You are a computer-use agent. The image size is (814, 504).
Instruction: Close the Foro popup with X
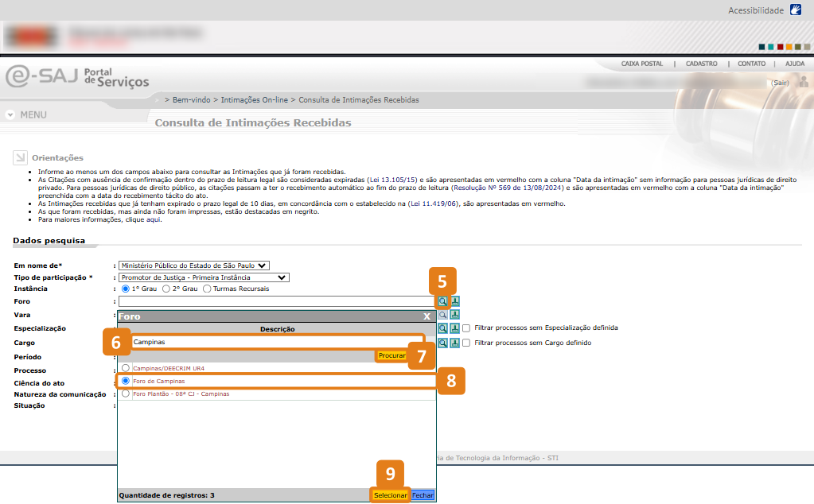pos(427,316)
